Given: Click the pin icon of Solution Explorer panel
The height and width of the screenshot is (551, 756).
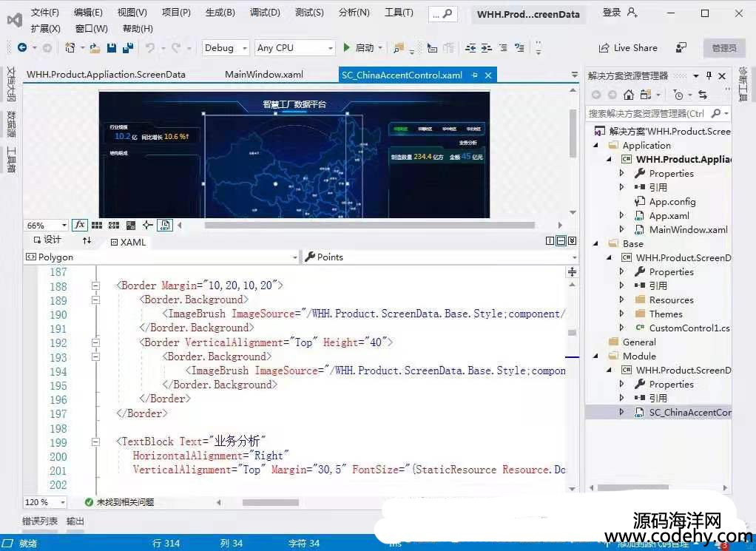Looking at the screenshot, I should point(709,75).
